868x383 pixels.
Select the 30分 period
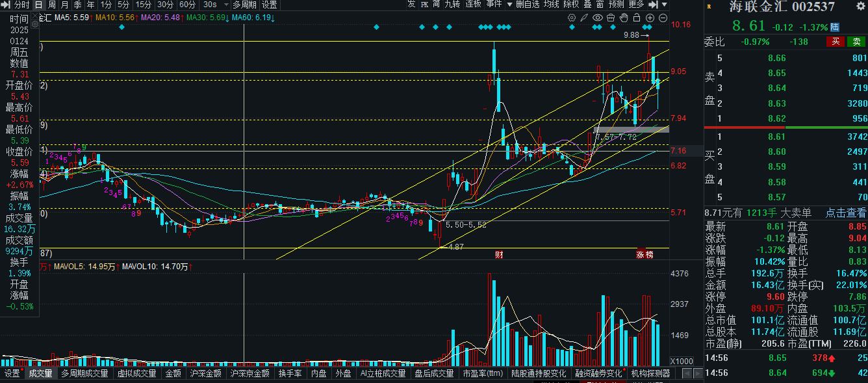tap(166, 5)
